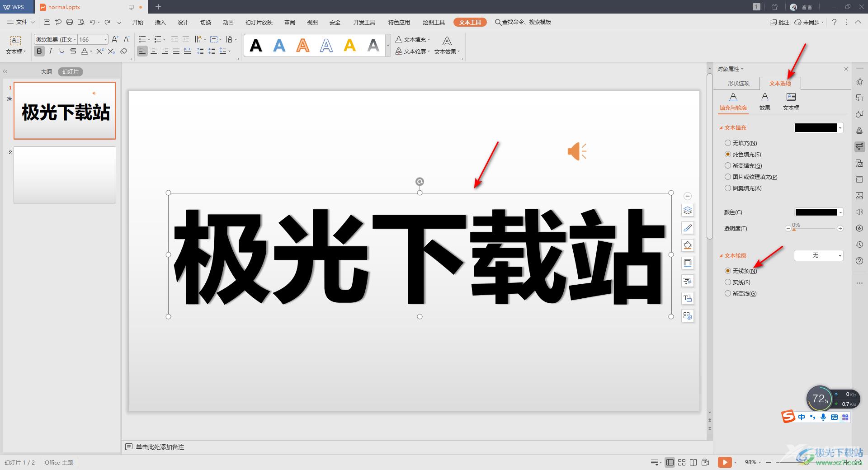Select the Gradient Fill (渐变填充) radio button
The width and height of the screenshot is (868, 470).
(x=728, y=165)
